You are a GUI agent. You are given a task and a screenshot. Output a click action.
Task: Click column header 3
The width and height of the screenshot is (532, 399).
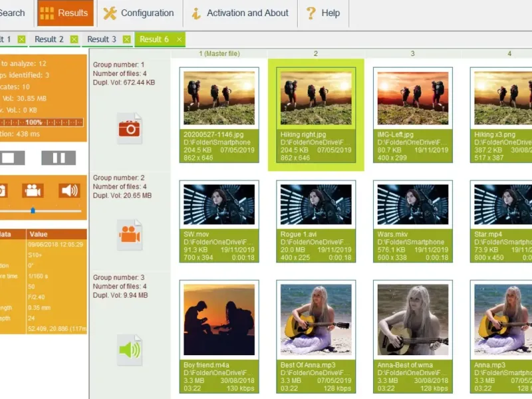click(412, 54)
